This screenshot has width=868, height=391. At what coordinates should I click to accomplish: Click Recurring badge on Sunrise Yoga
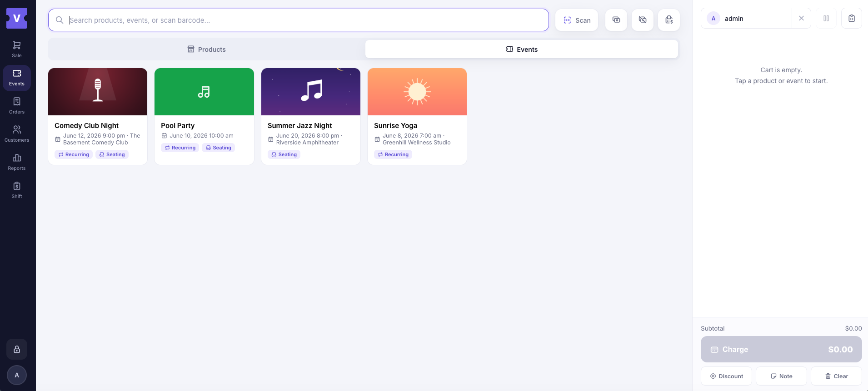click(x=393, y=154)
